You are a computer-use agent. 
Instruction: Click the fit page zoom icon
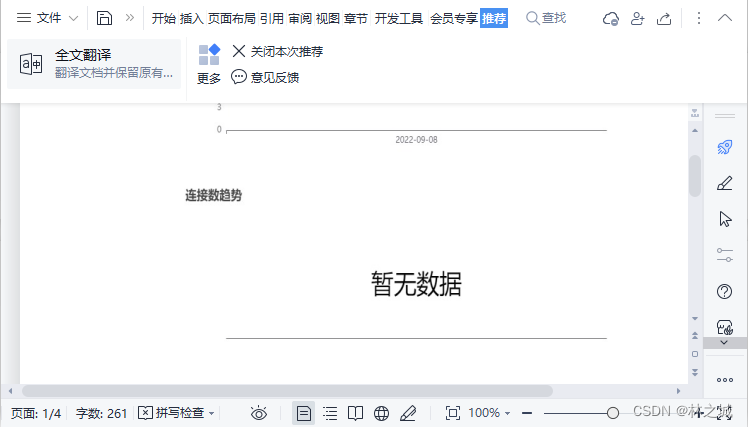click(452, 413)
